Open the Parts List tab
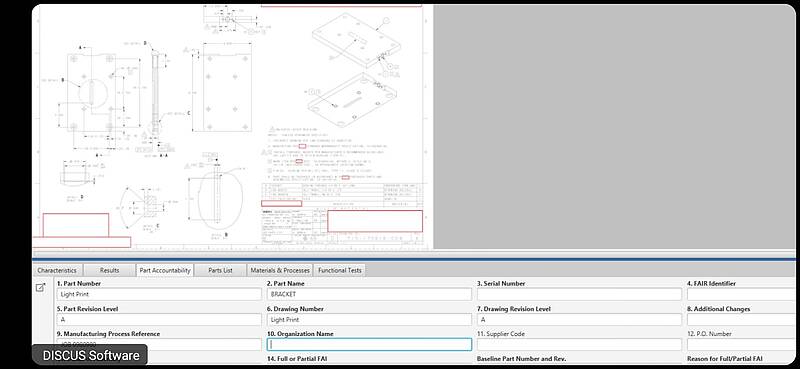 [220, 270]
